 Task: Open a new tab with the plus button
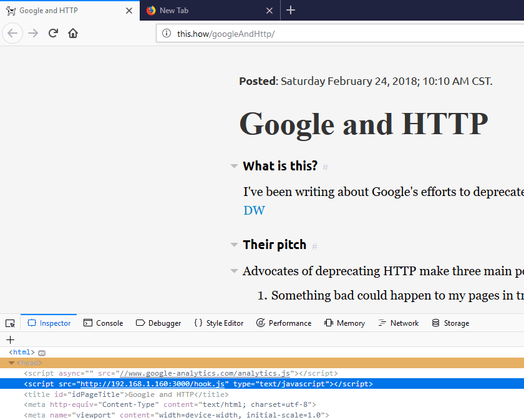coord(291,10)
